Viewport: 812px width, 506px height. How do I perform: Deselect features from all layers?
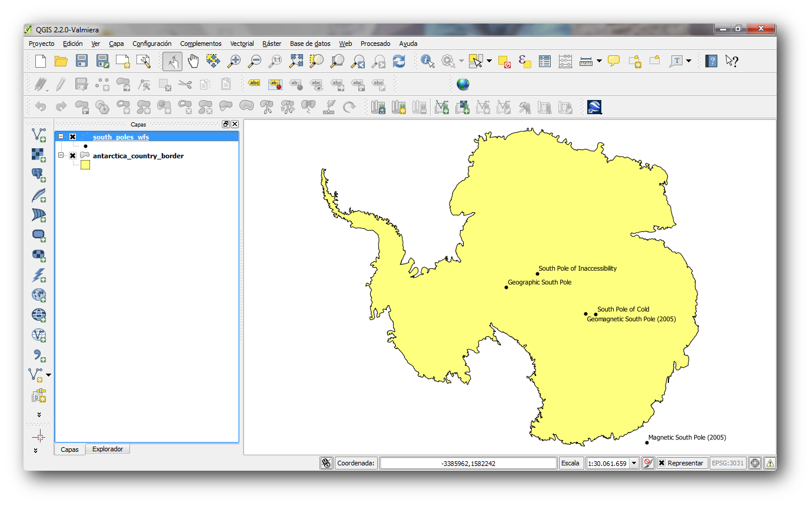[504, 61]
